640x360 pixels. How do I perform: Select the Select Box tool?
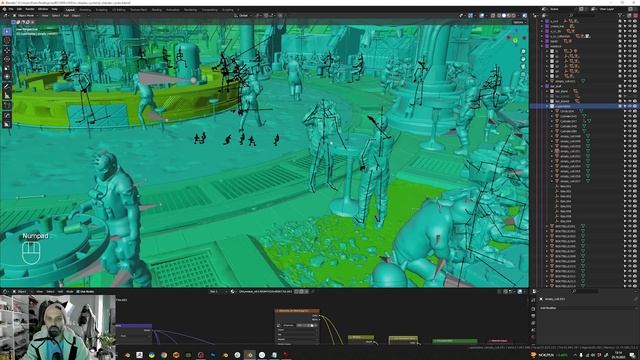tap(7, 31)
